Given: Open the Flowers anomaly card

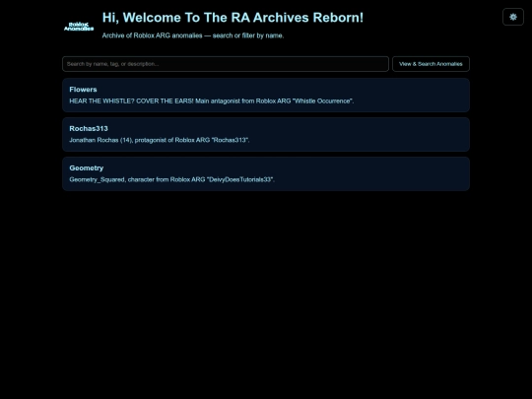Looking at the screenshot, I should [266, 96].
